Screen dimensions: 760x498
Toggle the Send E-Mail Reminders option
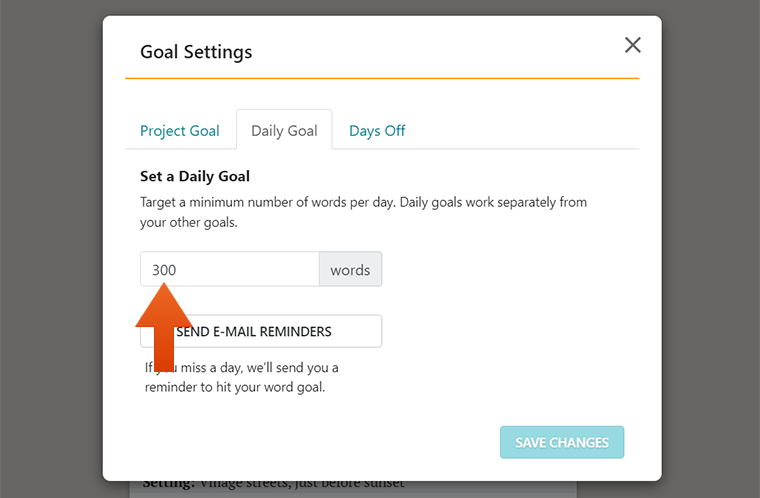point(261,331)
